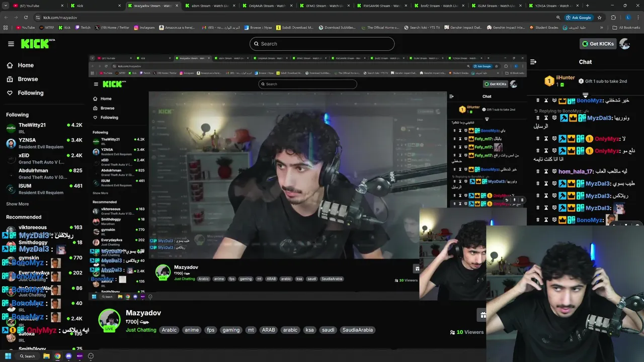Select the gaming stream tag
The image size is (644, 362).
[x=231, y=330]
